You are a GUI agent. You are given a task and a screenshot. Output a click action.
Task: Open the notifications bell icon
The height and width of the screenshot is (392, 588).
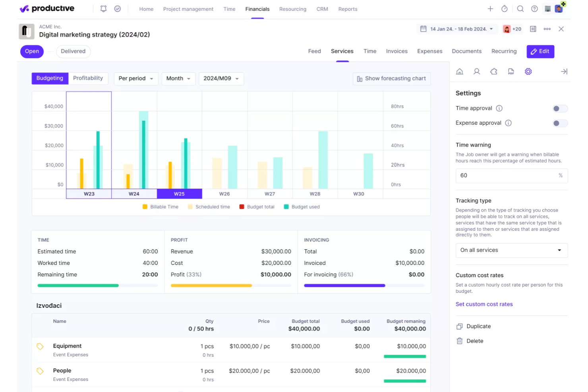103,8
